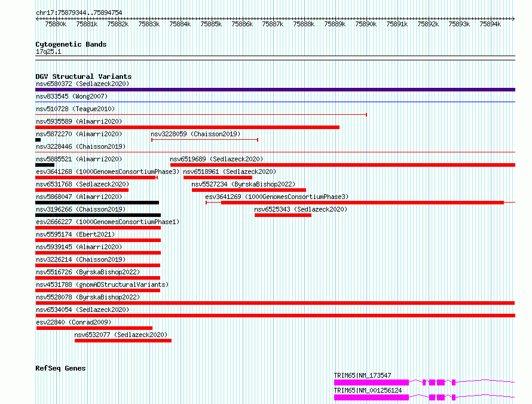Open variant nsv833545 (Wong2007) label
Screen dimensions: 532x404
click(72, 96)
